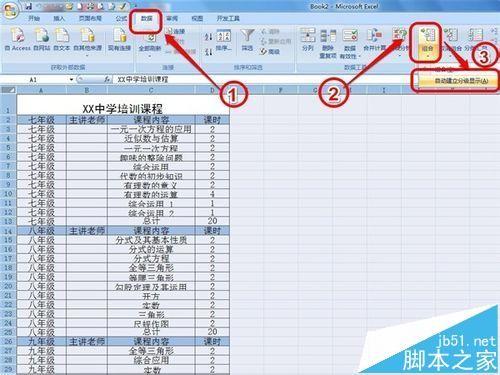Click the fx insert function button

pyautogui.click(x=107, y=79)
